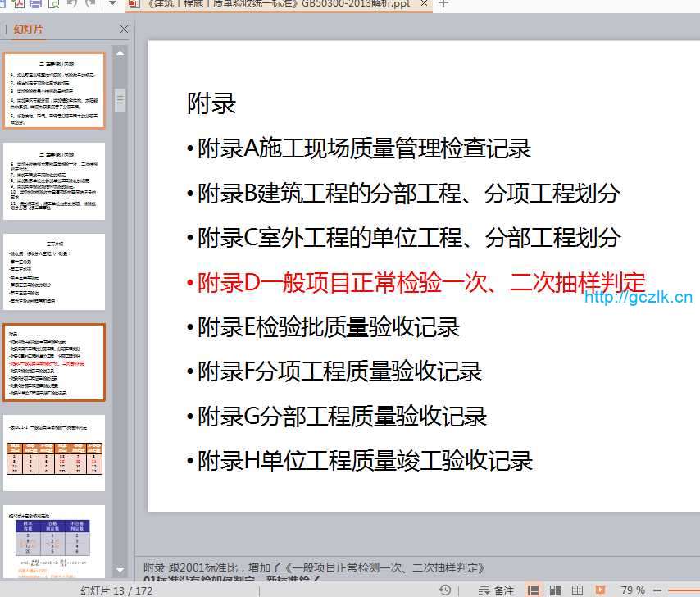Open the 79 % zoom level options

point(633,590)
